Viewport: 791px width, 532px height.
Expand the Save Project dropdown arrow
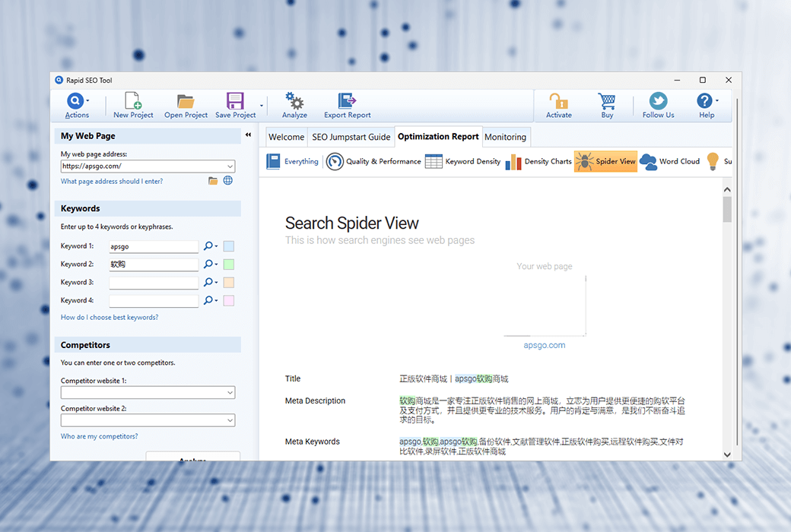coord(262,106)
